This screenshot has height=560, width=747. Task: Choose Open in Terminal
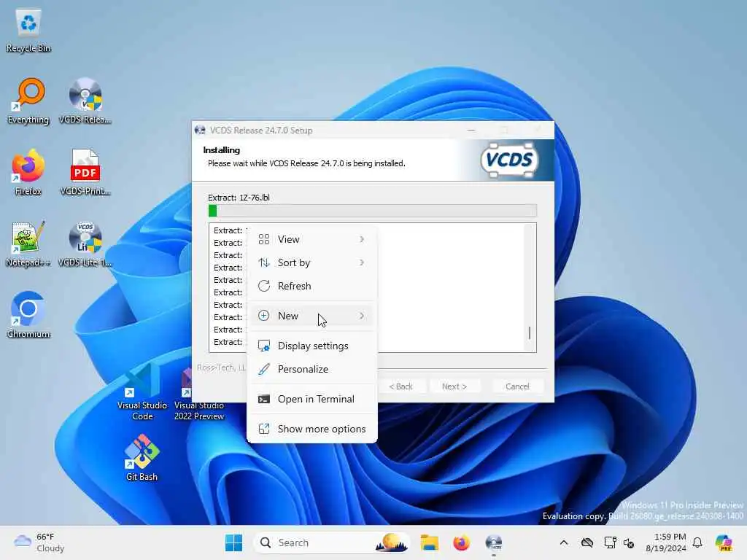click(x=311, y=399)
